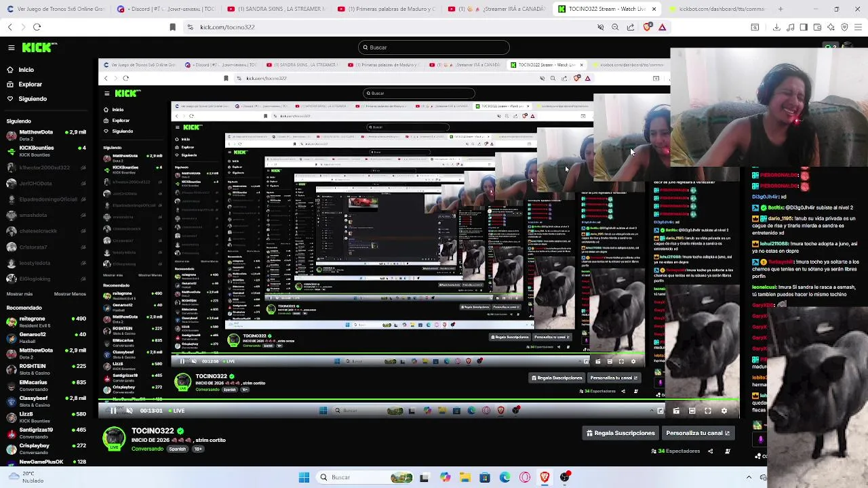Open KICKBounties channel under Siguiendo
The image size is (868, 488).
pyautogui.click(x=45, y=151)
